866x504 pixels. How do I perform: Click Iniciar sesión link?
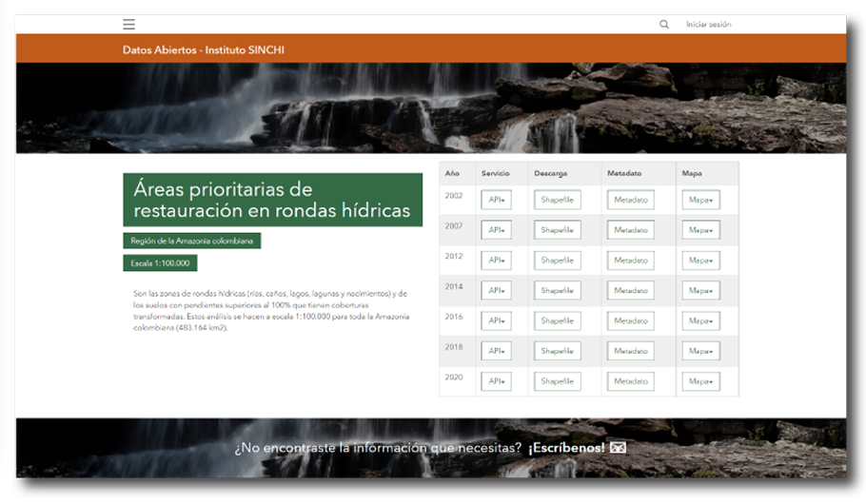pos(708,25)
